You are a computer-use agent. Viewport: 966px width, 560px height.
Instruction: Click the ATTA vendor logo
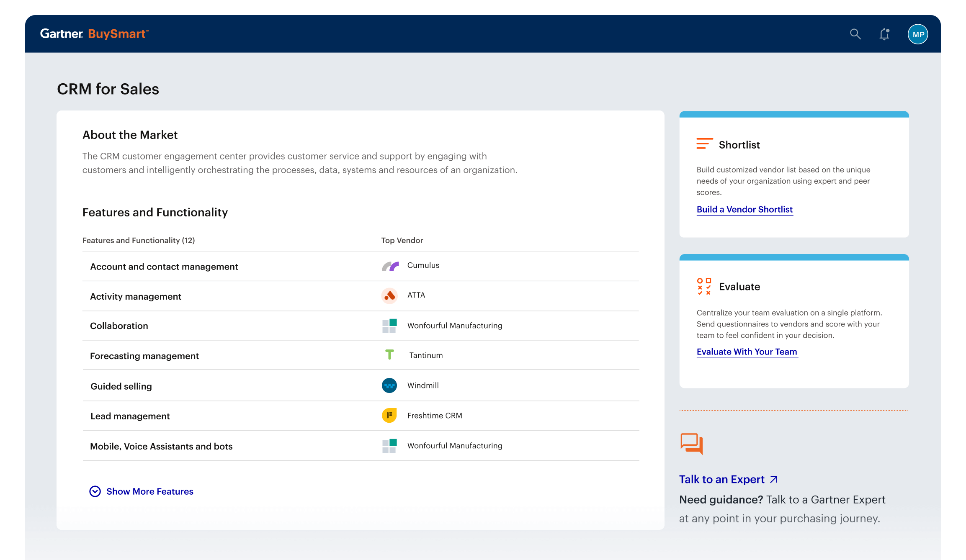pos(389,295)
